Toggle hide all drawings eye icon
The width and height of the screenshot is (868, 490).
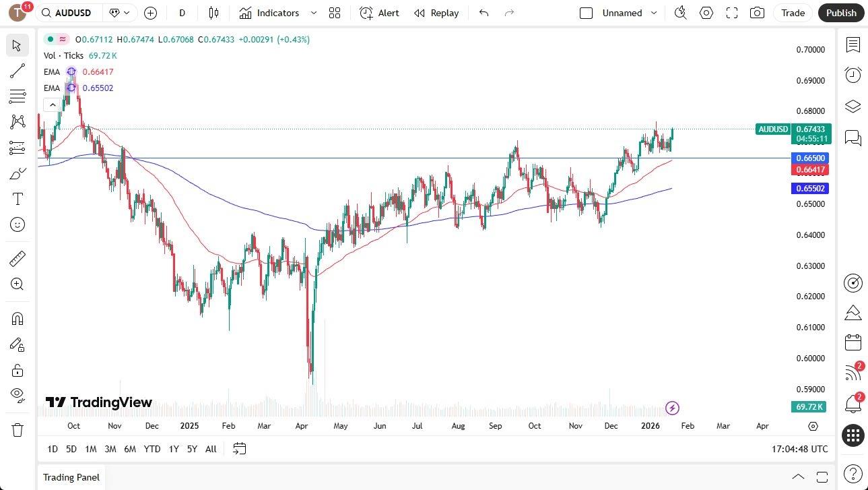point(17,394)
